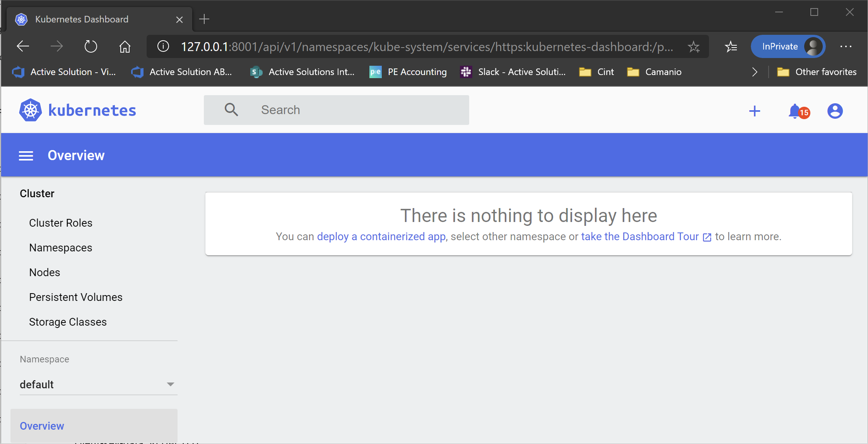Close the Kubernetes Dashboard tab
The height and width of the screenshot is (444, 868).
tap(179, 19)
